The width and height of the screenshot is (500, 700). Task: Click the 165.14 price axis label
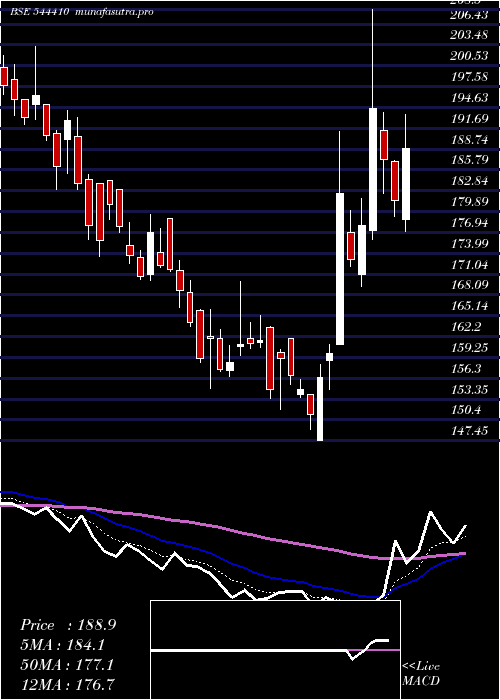click(x=469, y=305)
